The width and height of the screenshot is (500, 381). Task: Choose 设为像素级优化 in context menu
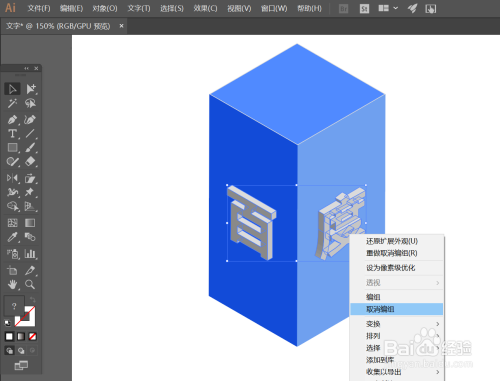click(x=397, y=268)
